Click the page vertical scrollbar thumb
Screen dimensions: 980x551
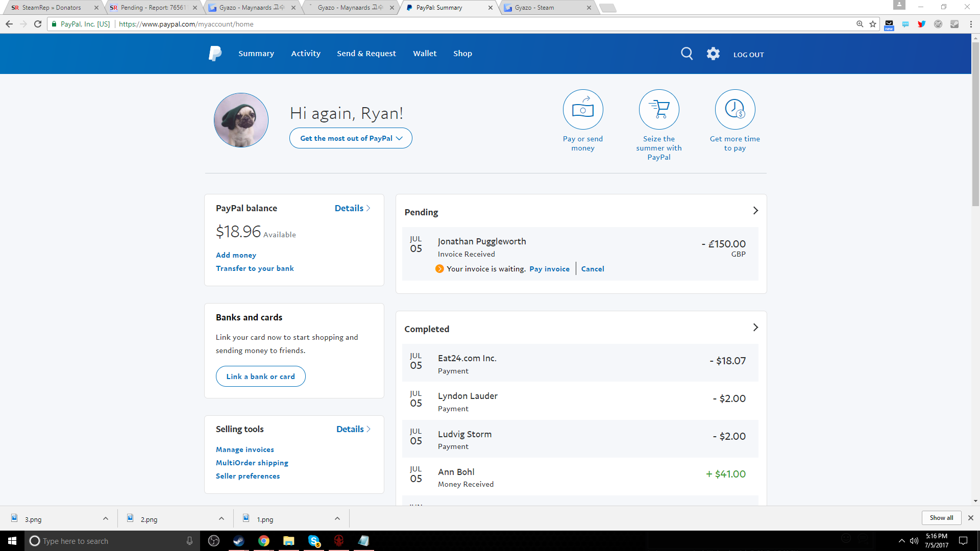[x=975, y=124]
